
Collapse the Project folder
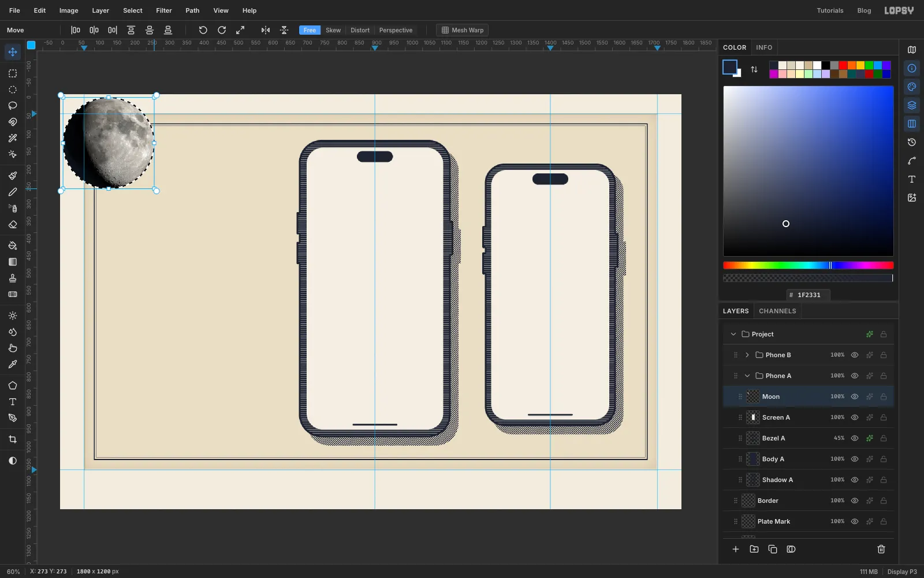(733, 334)
